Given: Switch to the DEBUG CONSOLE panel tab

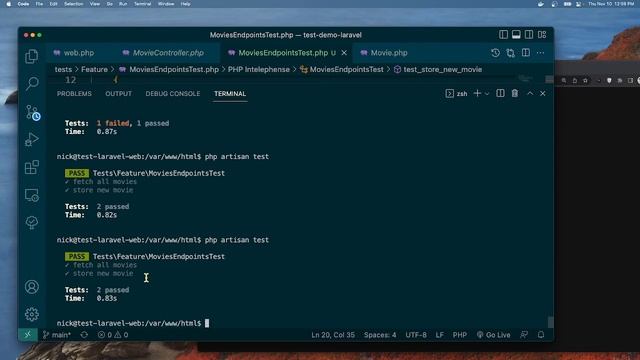Looking at the screenshot, I should click(x=173, y=93).
